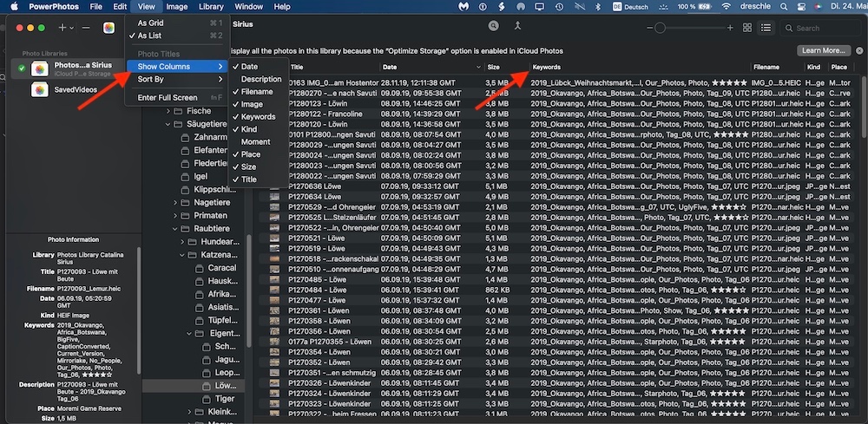
Task: Click the find duplicates magnifier toolbar icon
Action: 493,26
